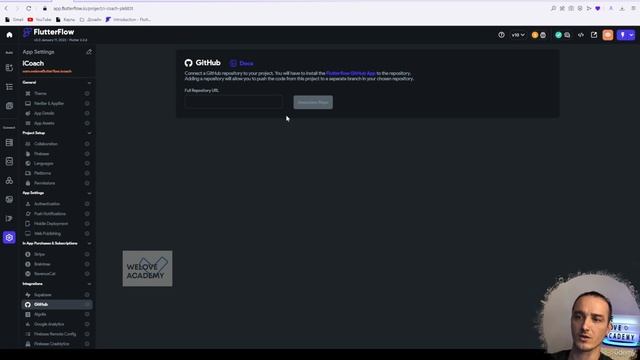The height and width of the screenshot is (360, 640).
Task: Go back in the browser
Action: pyautogui.click(x=6, y=8)
